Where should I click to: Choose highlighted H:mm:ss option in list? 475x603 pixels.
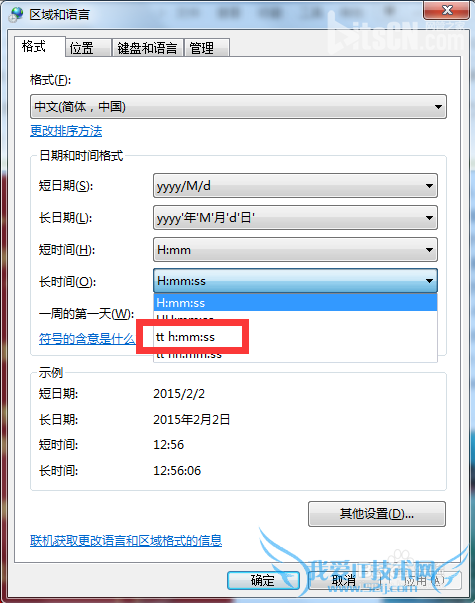[295, 303]
